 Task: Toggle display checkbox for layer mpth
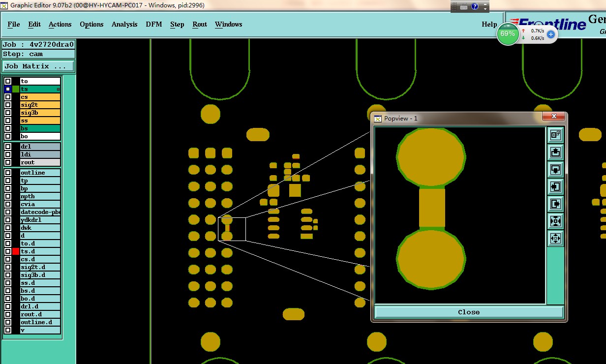[8, 196]
